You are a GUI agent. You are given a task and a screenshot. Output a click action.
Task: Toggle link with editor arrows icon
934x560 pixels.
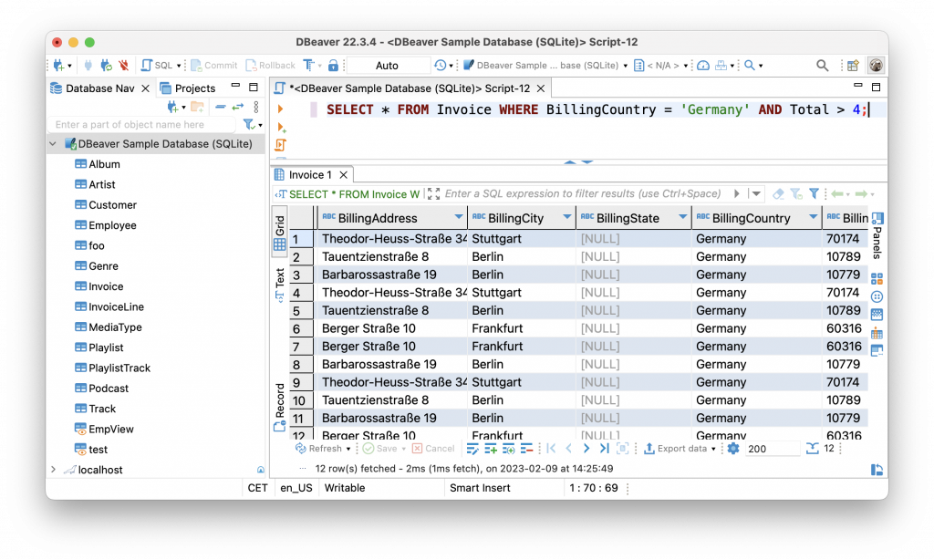click(x=238, y=107)
